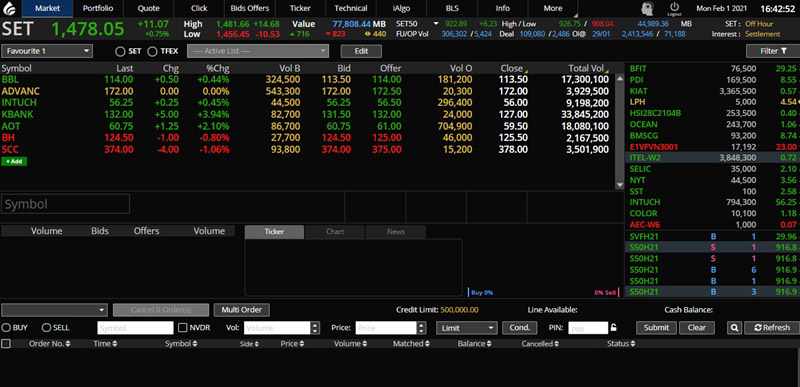800x387 pixels.
Task: Click the Edit button
Action: point(361,51)
